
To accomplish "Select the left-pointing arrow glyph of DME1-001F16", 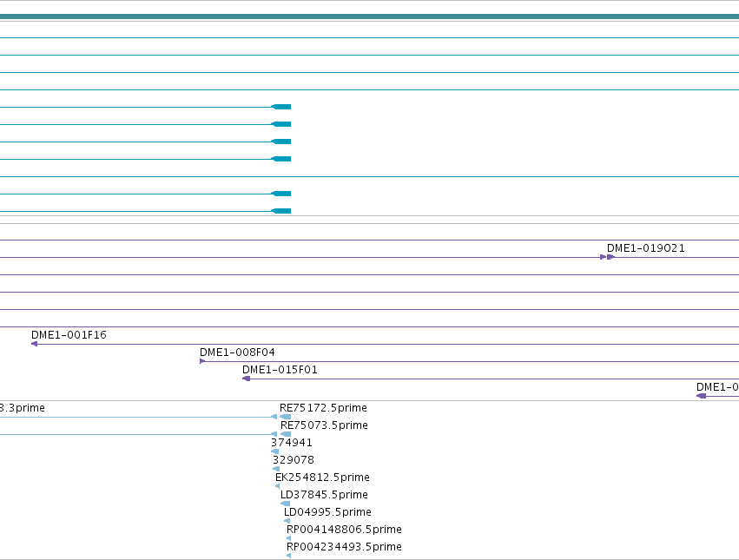I will coord(35,344).
